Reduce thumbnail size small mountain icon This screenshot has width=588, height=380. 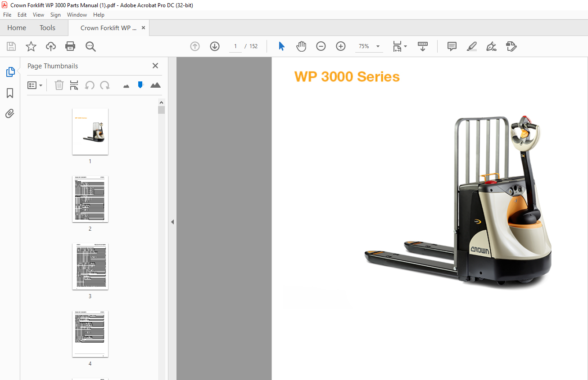(x=126, y=86)
